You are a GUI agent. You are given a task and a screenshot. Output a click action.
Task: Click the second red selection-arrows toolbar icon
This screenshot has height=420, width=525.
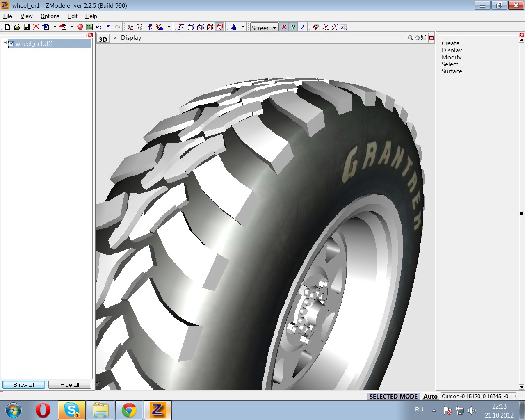click(140, 27)
